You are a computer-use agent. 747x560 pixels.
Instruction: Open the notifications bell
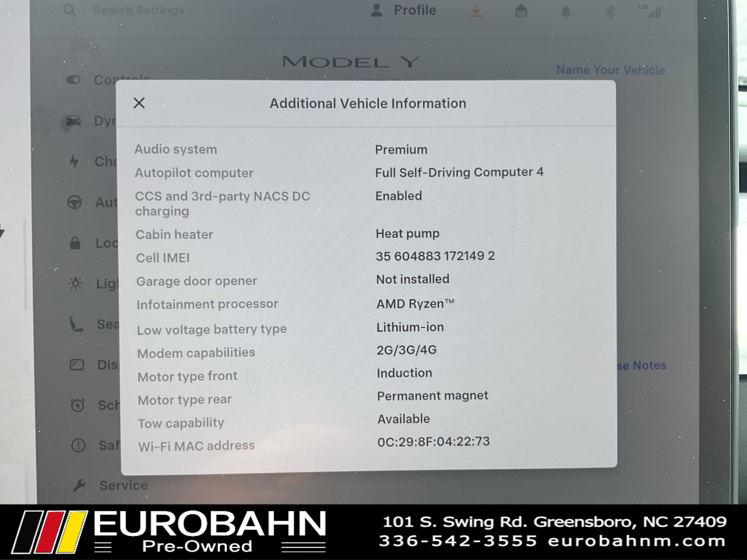click(x=566, y=12)
